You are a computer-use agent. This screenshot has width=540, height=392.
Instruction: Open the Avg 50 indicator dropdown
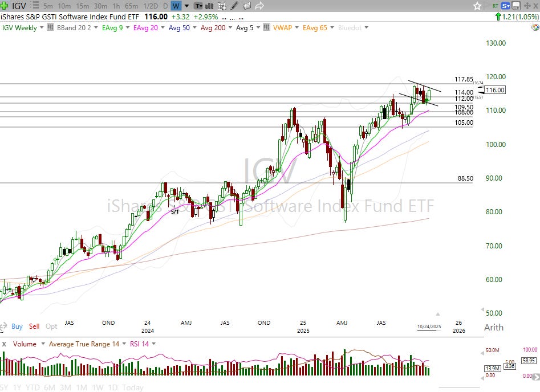click(194, 27)
